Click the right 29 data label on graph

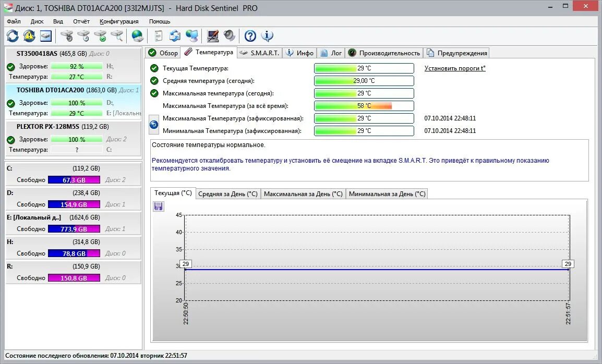[568, 264]
